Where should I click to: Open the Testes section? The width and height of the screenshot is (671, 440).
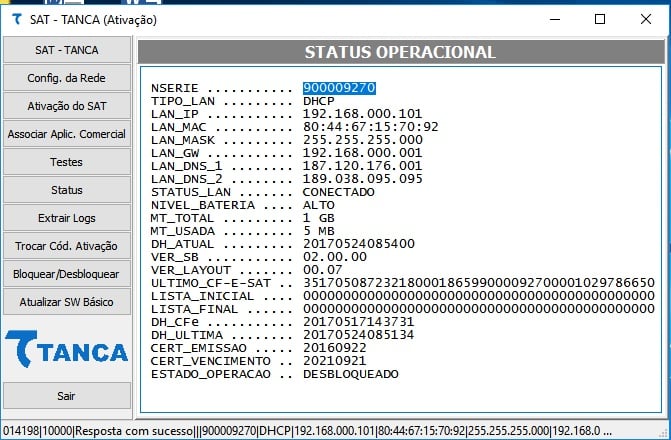coord(67,162)
